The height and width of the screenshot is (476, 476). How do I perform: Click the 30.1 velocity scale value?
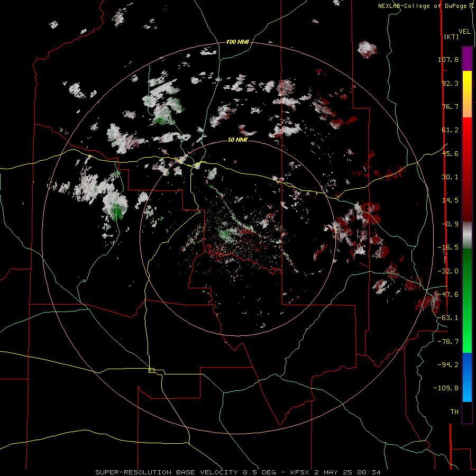pyautogui.click(x=450, y=177)
